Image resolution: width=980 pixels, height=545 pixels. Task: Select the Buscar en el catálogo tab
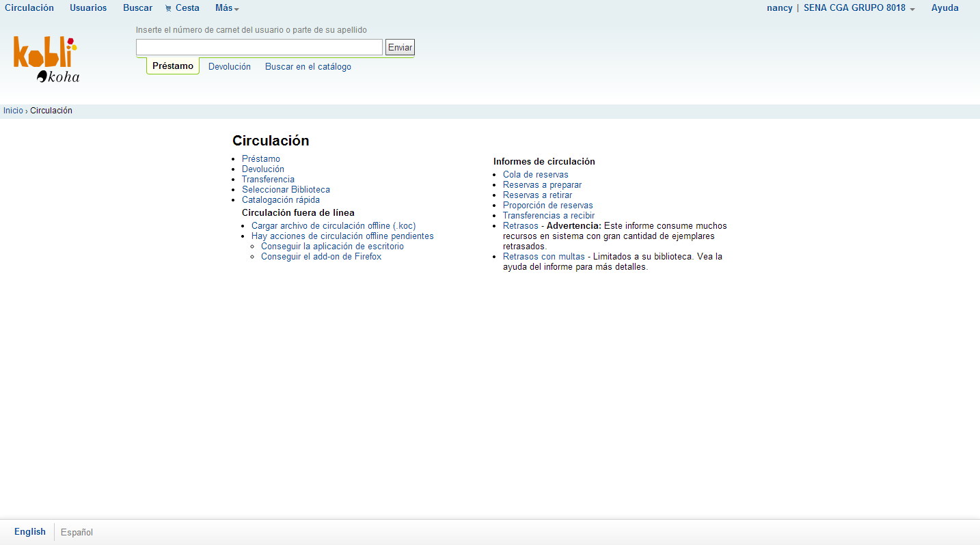pos(308,67)
